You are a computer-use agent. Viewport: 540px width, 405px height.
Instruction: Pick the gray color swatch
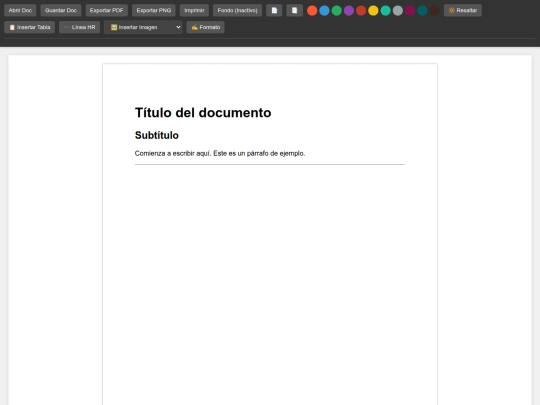[x=398, y=11]
